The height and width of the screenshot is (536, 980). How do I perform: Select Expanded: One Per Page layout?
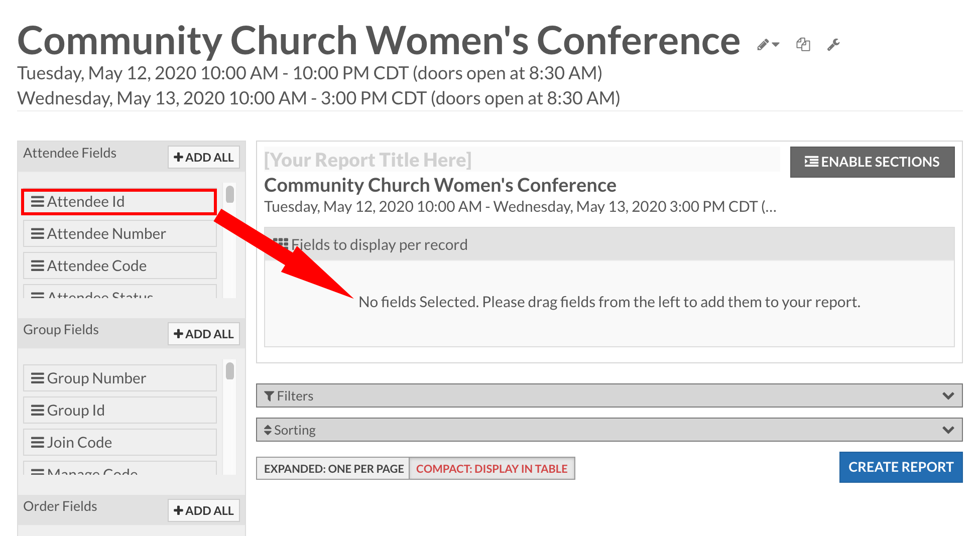(x=333, y=469)
